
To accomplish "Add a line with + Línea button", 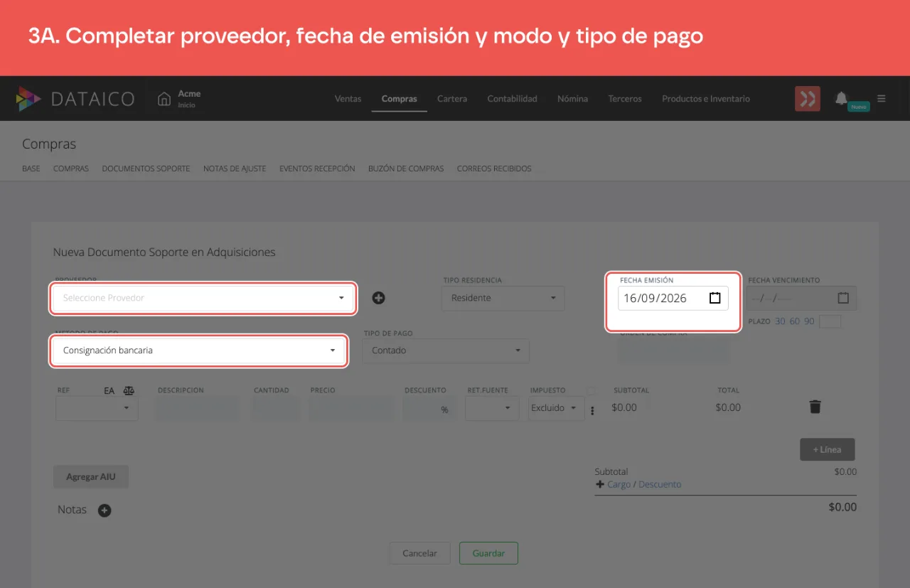I will pyautogui.click(x=827, y=449).
